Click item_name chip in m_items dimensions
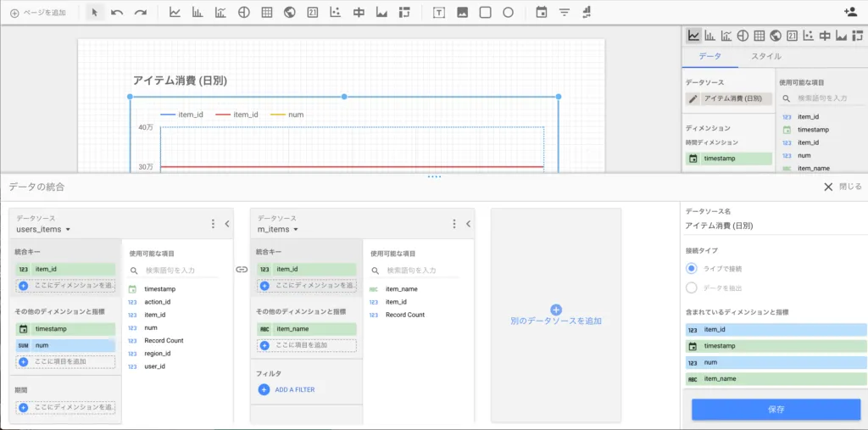This screenshot has height=430, width=868. click(307, 328)
